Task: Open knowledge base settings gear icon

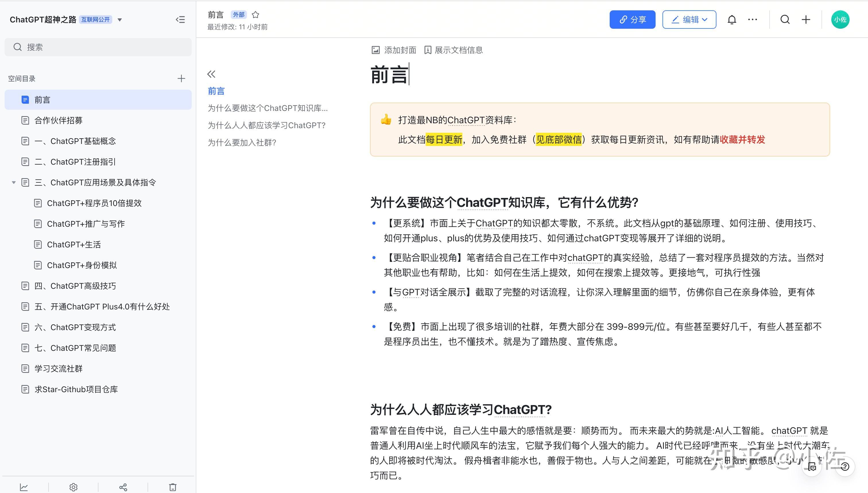Action: pyautogui.click(x=73, y=487)
